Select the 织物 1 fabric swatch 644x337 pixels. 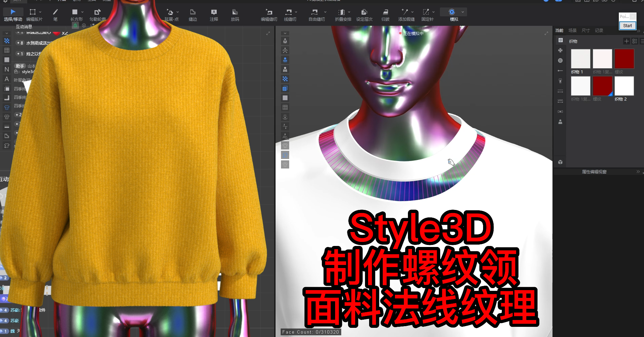coord(580,59)
